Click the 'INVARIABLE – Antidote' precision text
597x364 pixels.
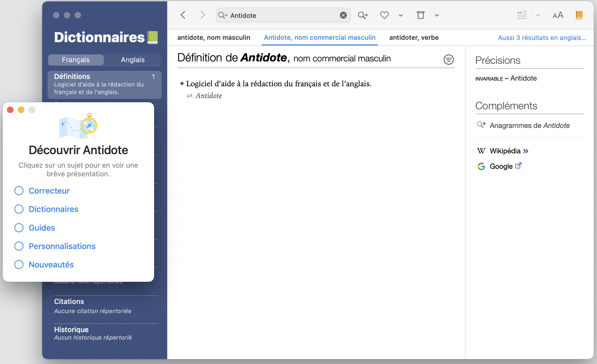(x=506, y=78)
